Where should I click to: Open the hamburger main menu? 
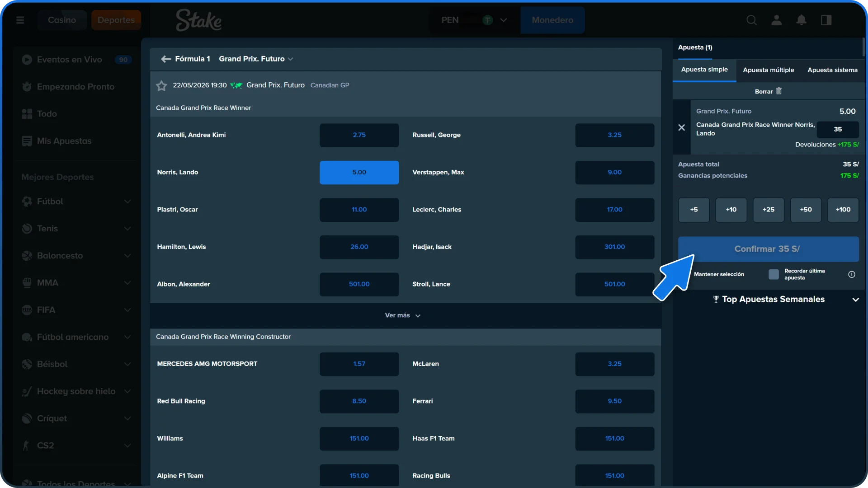tap(20, 20)
